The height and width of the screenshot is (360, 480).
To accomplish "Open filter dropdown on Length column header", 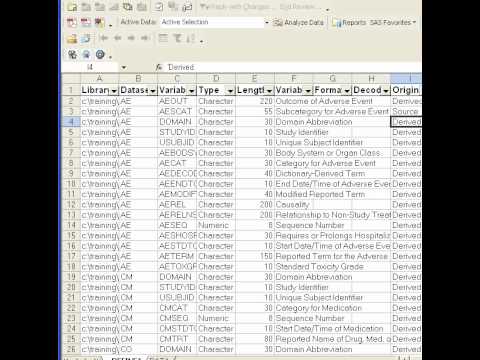I will (269, 91).
